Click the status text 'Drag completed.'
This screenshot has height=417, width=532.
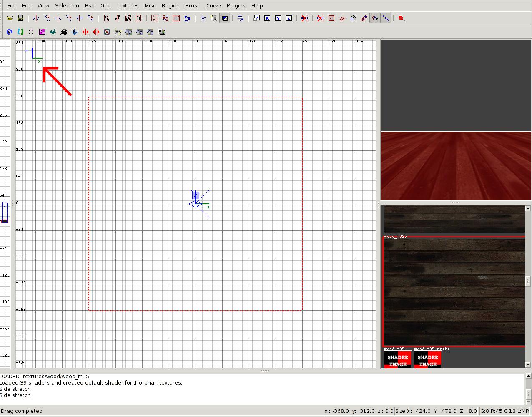click(22, 411)
